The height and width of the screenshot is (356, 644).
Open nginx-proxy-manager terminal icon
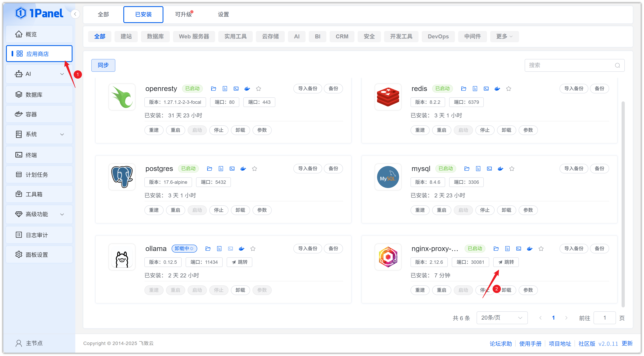[518, 249]
